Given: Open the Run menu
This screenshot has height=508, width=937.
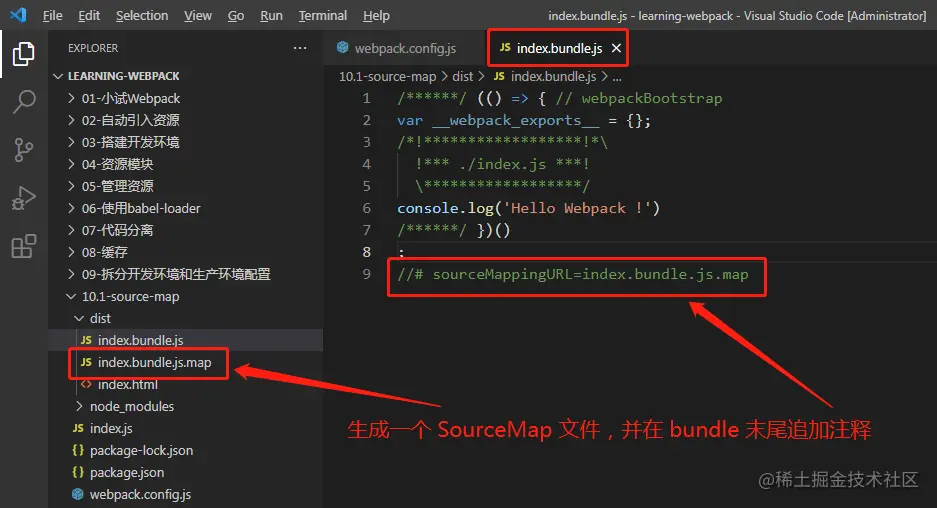Looking at the screenshot, I should [271, 16].
